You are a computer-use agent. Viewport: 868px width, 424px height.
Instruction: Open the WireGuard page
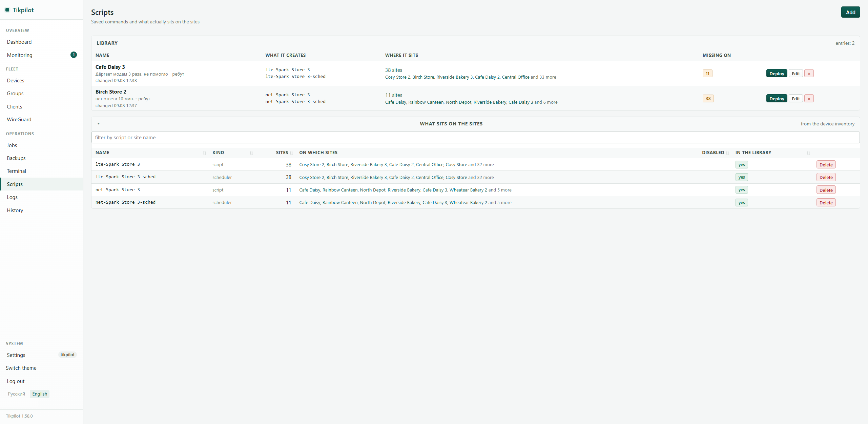[x=41, y=120]
